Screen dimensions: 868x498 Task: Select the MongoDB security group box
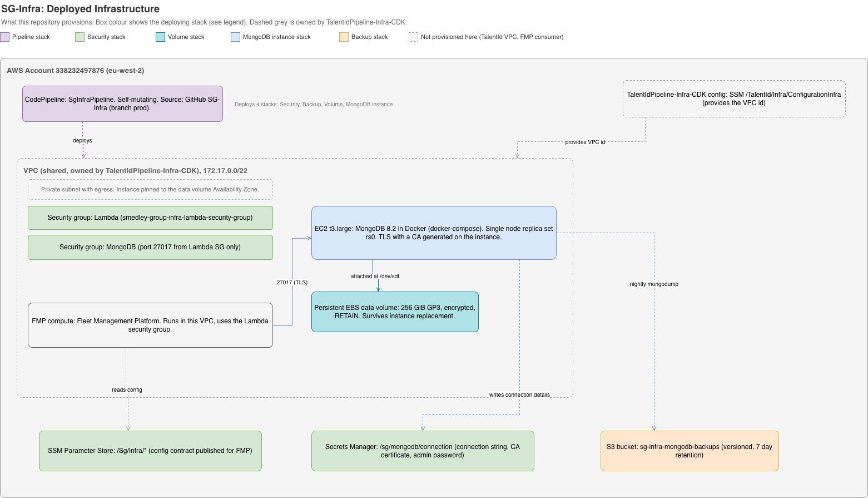click(x=150, y=247)
